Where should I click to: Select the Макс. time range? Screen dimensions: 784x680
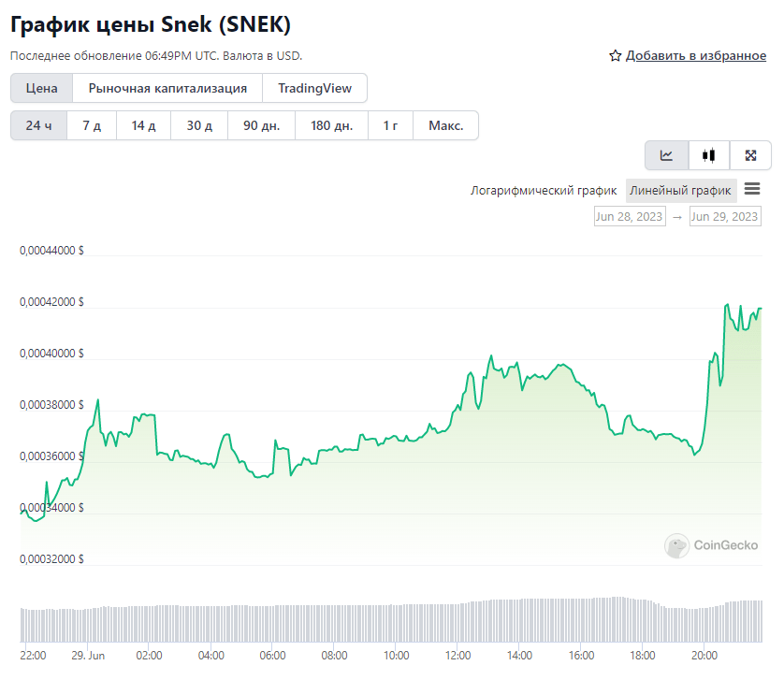tap(445, 125)
